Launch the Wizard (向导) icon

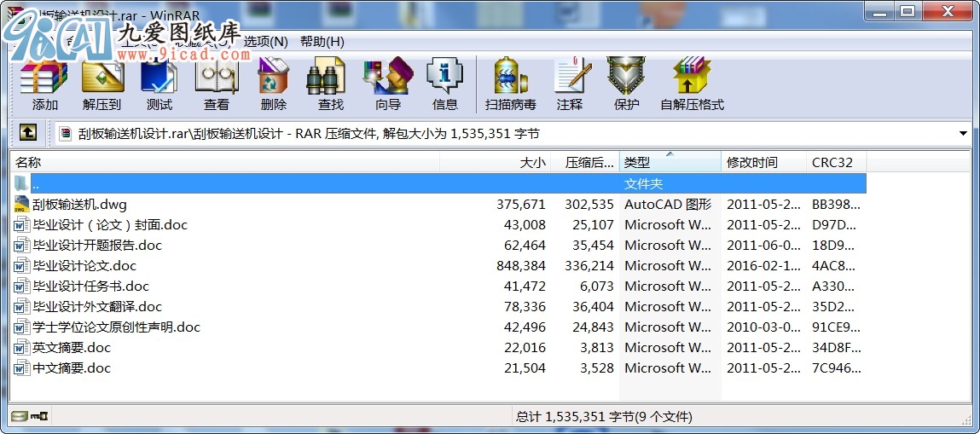[387, 84]
